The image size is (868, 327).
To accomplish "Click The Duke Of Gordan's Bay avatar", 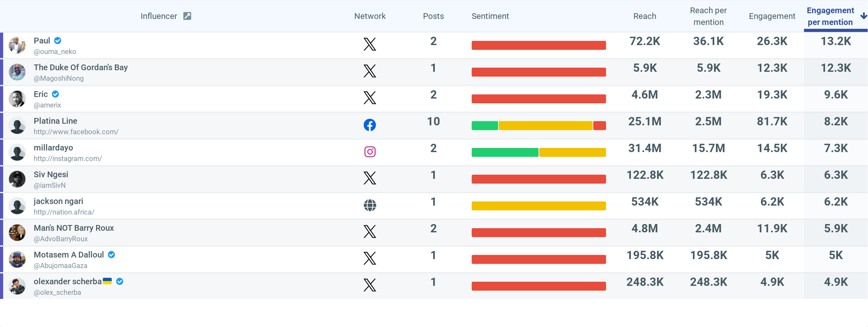I will 17,72.
